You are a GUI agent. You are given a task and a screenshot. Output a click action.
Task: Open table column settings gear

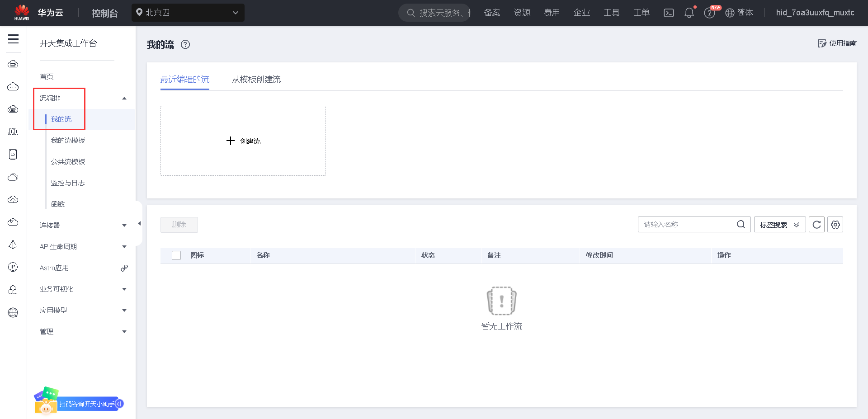point(835,225)
